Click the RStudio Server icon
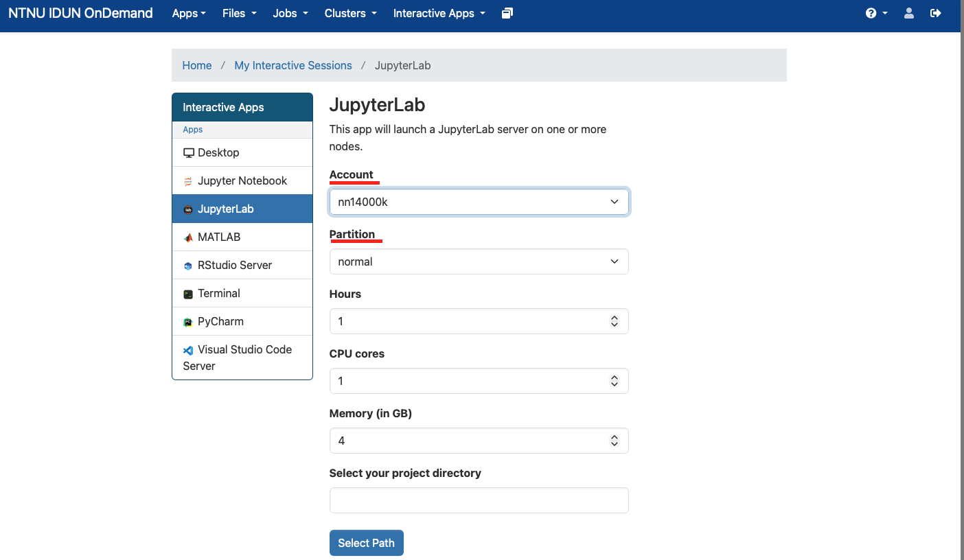This screenshot has height=560, width=964. pyautogui.click(x=188, y=266)
